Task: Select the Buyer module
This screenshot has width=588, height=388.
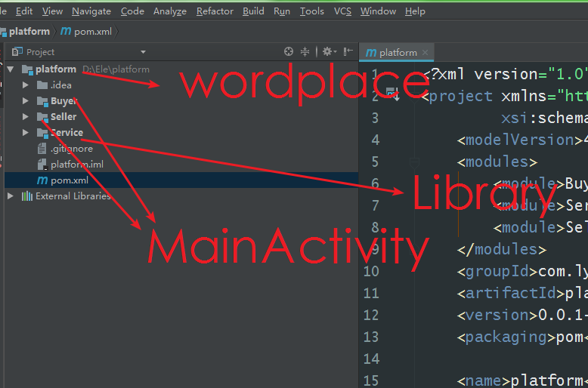Action: pos(64,101)
